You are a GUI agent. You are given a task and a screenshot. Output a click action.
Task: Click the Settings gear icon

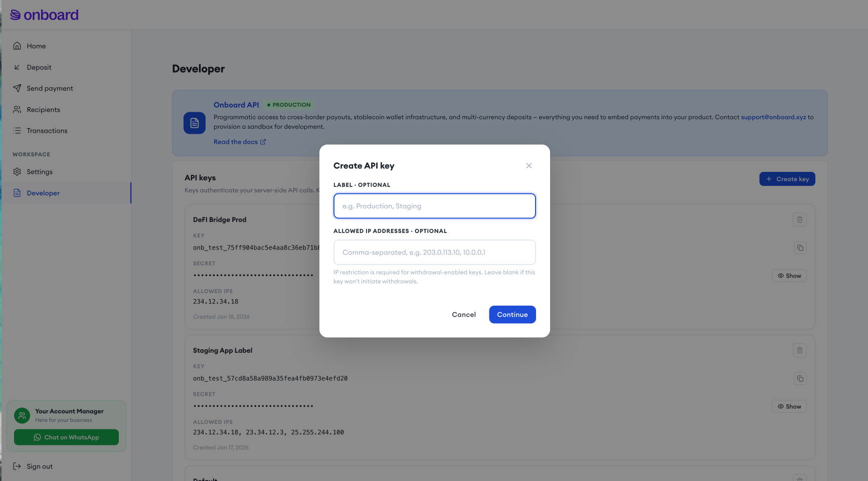17,172
